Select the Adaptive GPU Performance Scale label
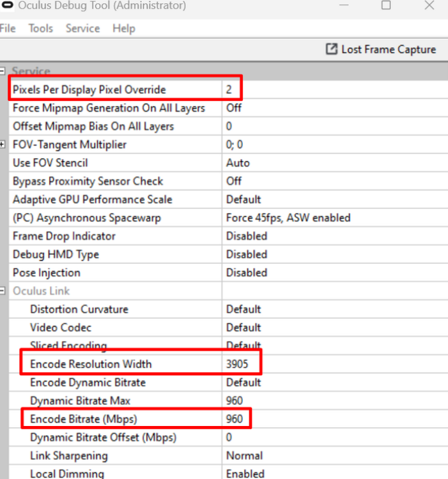This screenshot has height=479, width=448. pyautogui.click(x=92, y=199)
